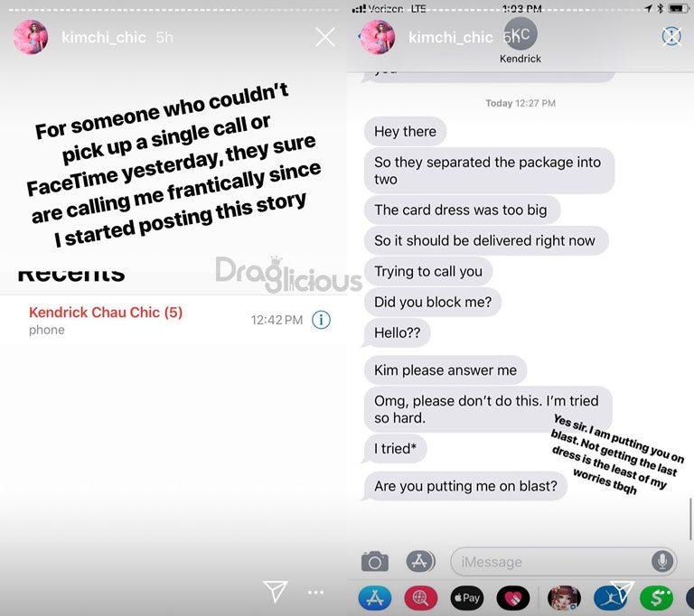Open the red image search app icon

tap(420, 598)
